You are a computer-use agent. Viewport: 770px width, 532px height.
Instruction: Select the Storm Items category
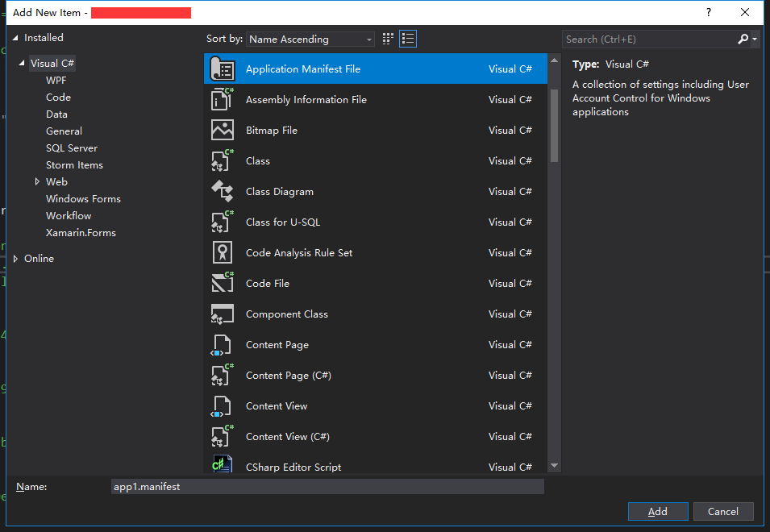coord(75,165)
